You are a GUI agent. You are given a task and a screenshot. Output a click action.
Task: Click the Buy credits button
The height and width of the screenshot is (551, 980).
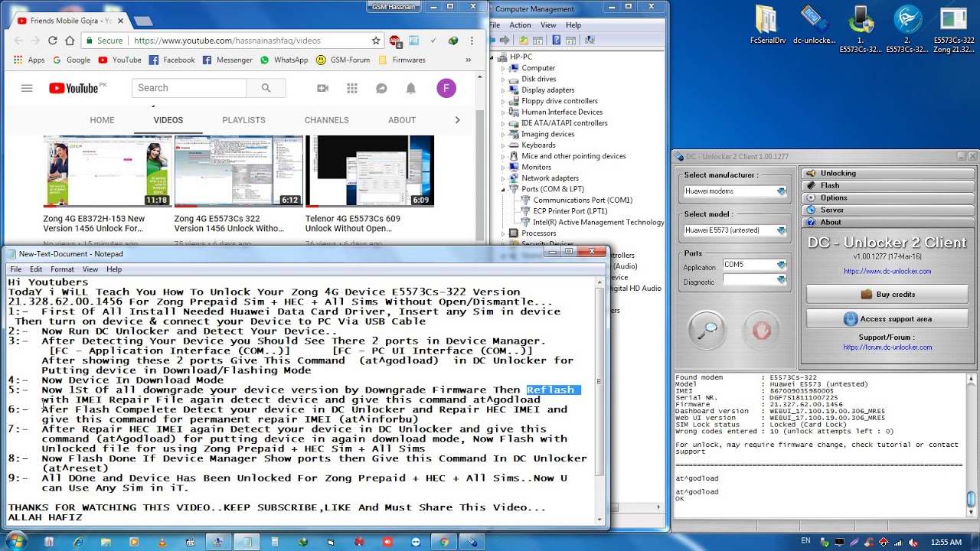(x=888, y=295)
